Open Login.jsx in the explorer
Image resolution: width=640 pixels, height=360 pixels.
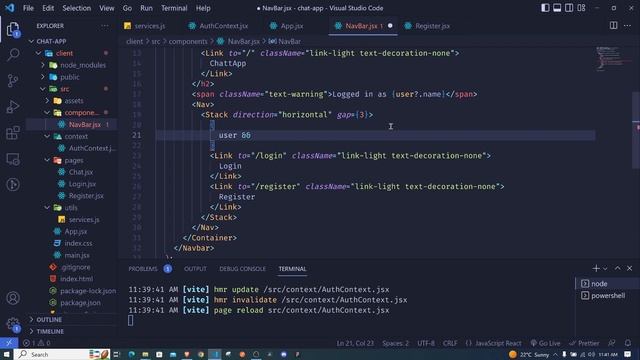pos(82,184)
